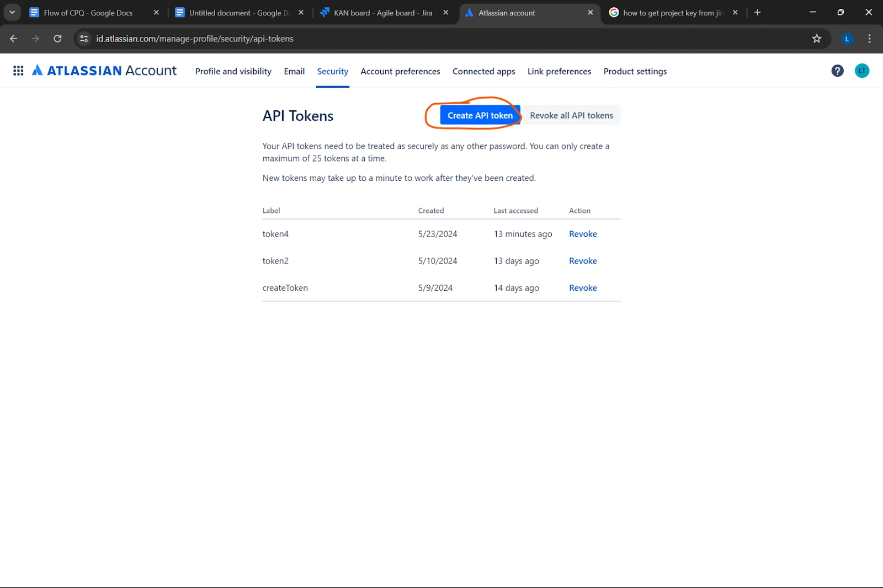Image resolution: width=883 pixels, height=588 pixels.
Task: Bookmark this page using the star icon
Action: pyautogui.click(x=816, y=39)
